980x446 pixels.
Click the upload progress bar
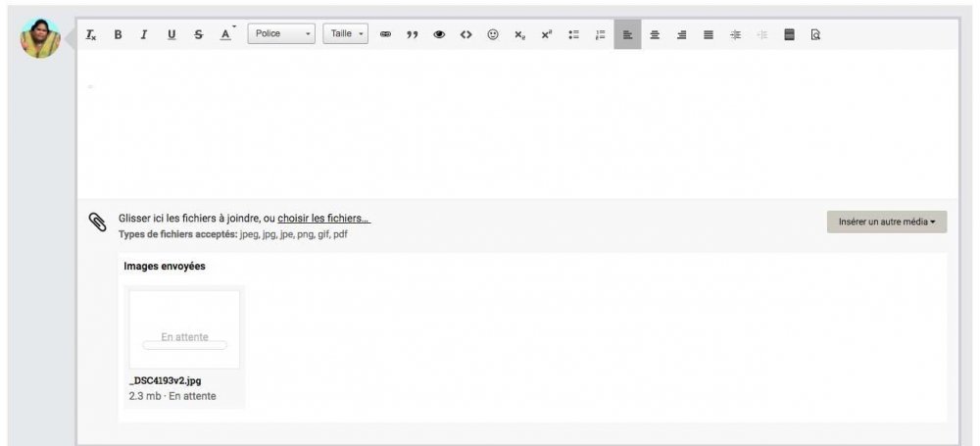185,345
